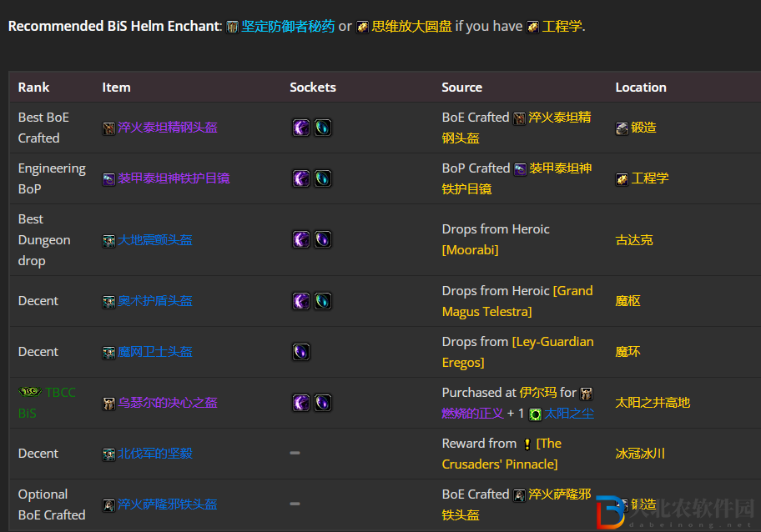The height and width of the screenshot is (532, 761).
Task: Click the icon beside 大地震颤头盔
Action: coord(108,240)
